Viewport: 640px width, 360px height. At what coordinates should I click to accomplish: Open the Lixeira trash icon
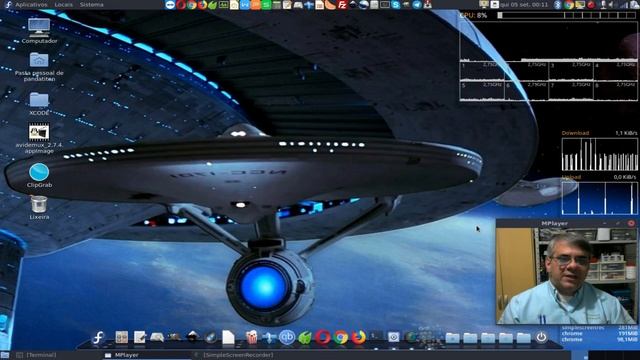[x=39, y=208]
